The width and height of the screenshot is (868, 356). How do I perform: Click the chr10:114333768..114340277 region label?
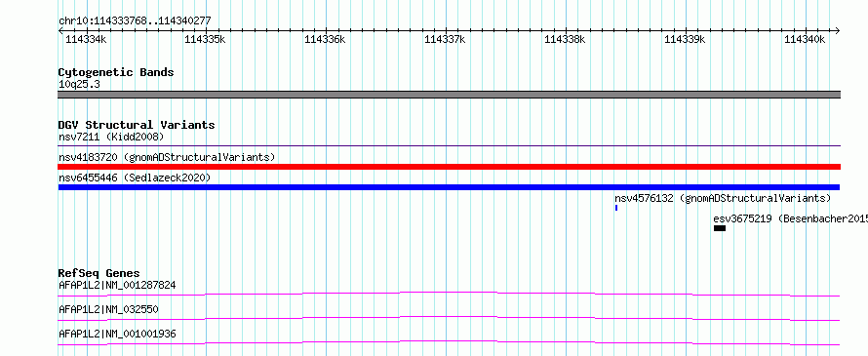(135, 20)
